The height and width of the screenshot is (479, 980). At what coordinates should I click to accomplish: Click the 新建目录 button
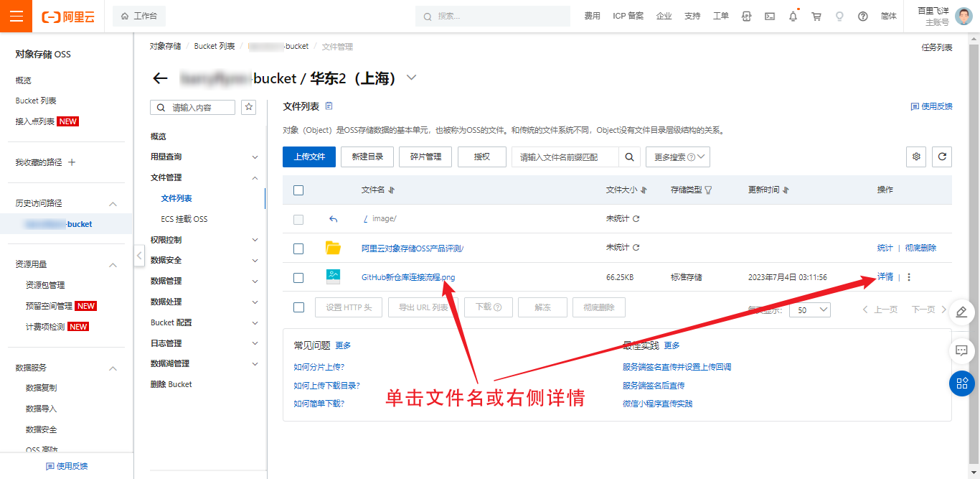pos(367,157)
